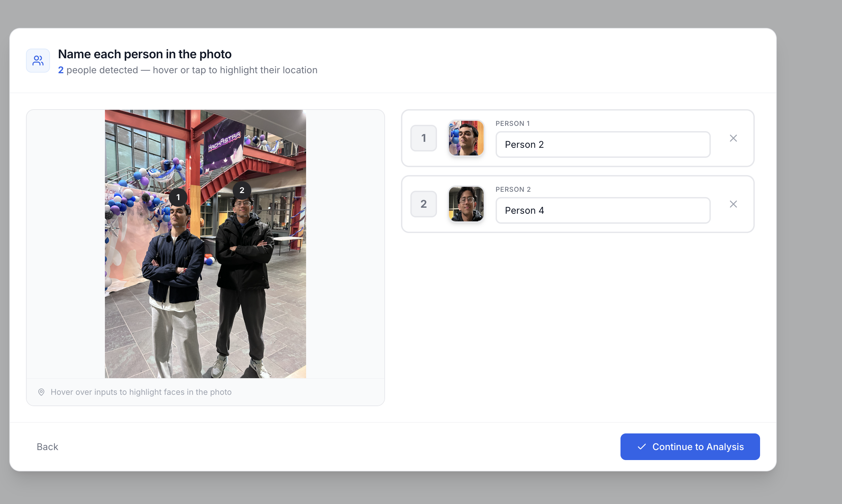Click the PERSON 2 label
The height and width of the screenshot is (504, 842).
513,189
